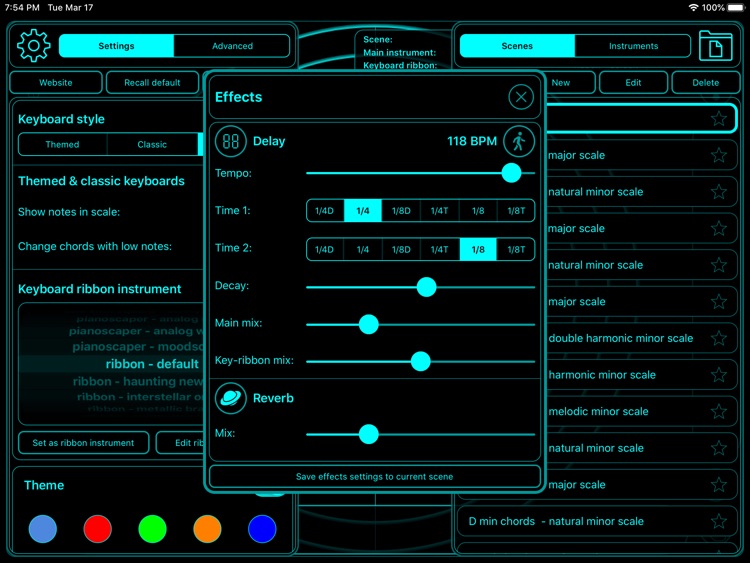Choose the green theme color
This screenshot has height=563, width=750.
pos(153,529)
